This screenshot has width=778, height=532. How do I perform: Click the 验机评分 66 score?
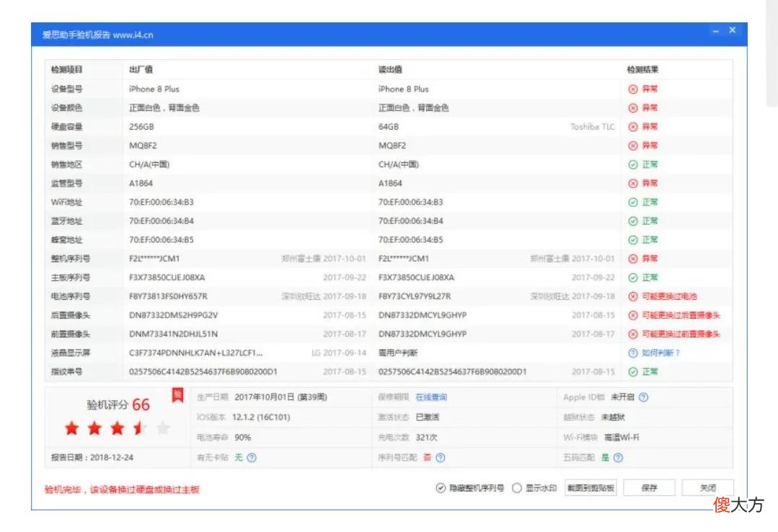pos(118,405)
